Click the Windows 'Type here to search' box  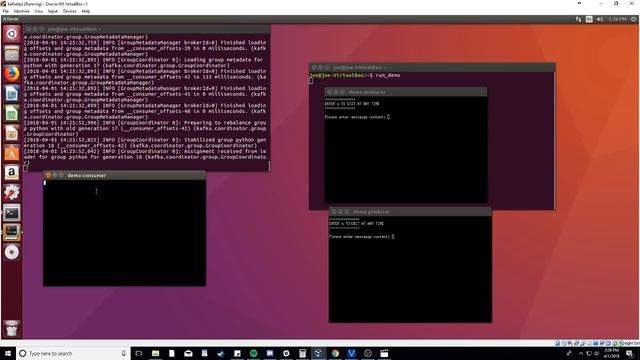point(73,353)
